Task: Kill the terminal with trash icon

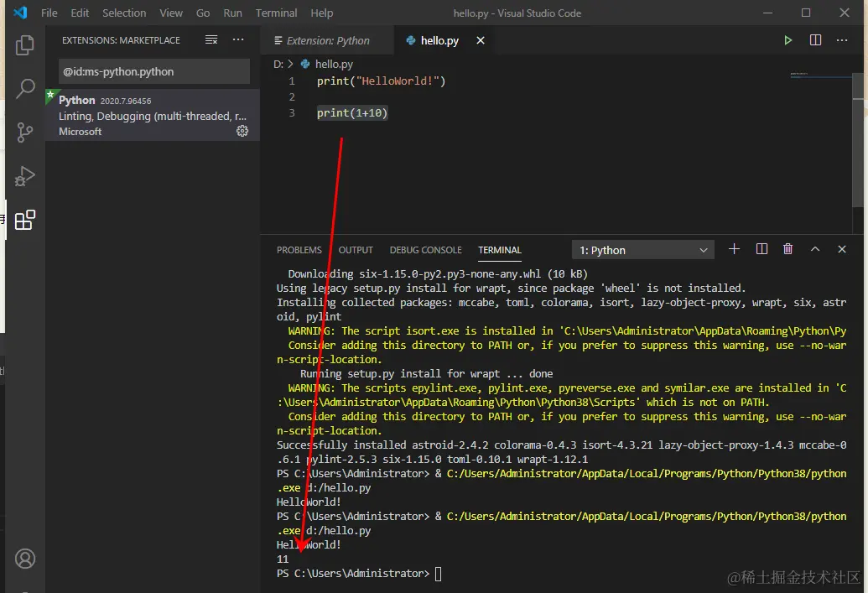Action: tap(787, 249)
